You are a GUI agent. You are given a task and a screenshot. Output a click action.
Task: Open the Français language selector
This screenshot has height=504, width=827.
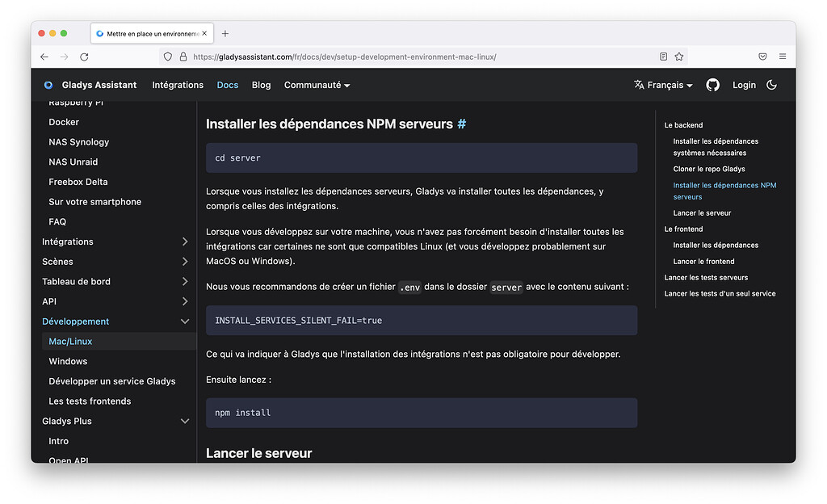662,85
